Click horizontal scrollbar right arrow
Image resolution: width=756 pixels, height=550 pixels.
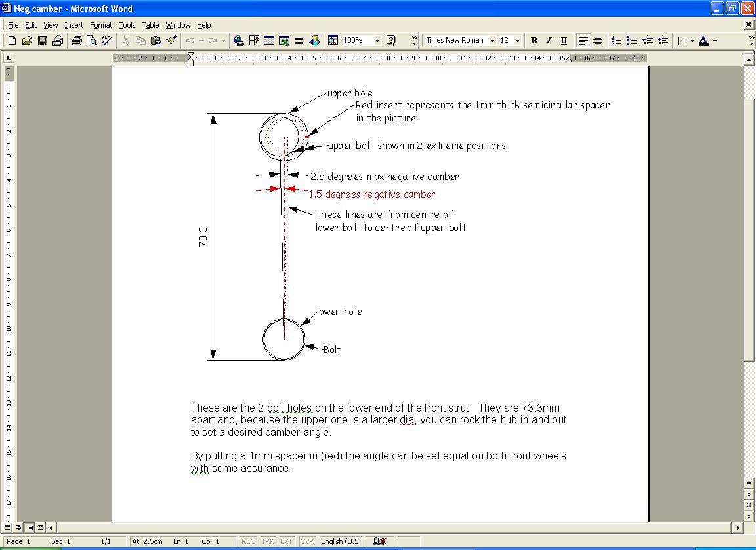(x=738, y=528)
